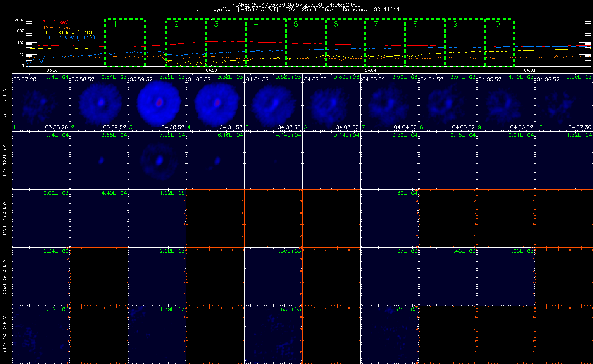Click the 12.0-25.0 keV row label
The image size is (593, 364).
[x=5, y=218]
